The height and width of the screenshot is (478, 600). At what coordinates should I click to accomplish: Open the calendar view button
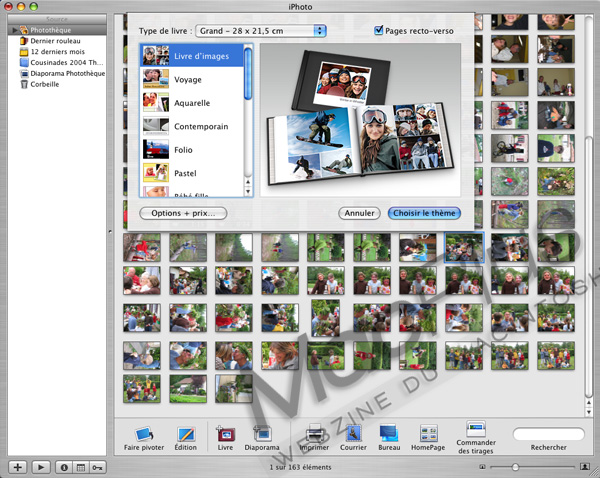[x=80, y=467]
